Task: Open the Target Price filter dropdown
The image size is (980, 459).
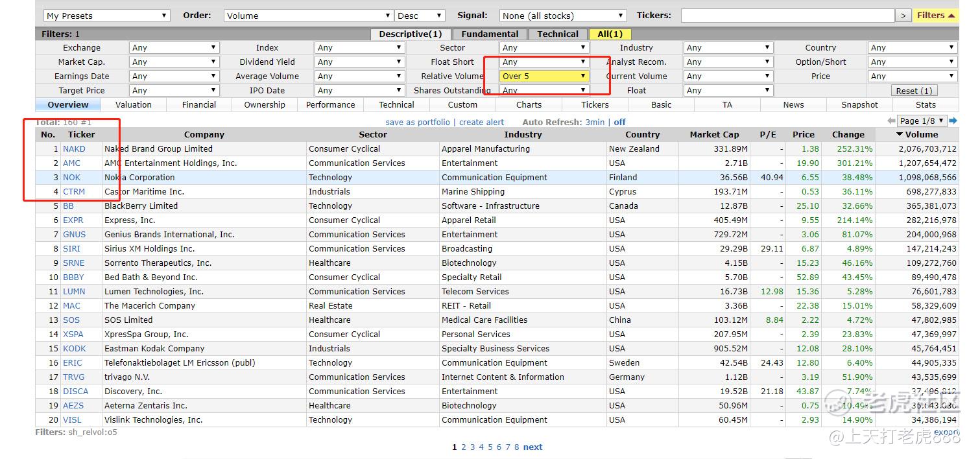Action: pyautogui.click(x=174, y=90)
